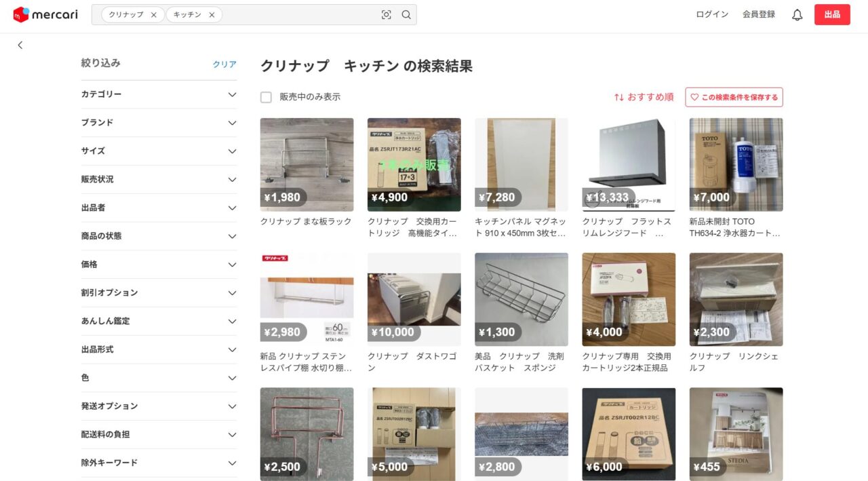
Task: Save search with この検索条件を保存する
Action: pyautogui.click(x=734, y=97)
